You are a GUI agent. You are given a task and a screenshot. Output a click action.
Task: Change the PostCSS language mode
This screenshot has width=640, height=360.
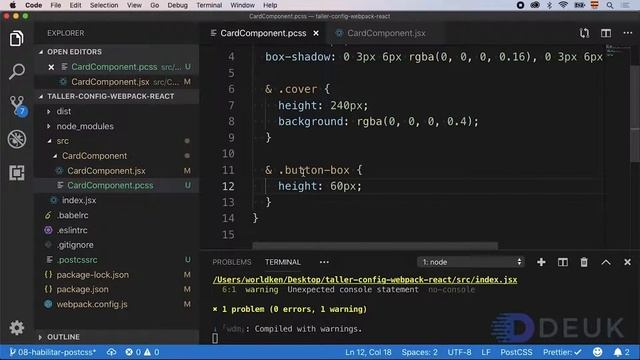[516, 352]
